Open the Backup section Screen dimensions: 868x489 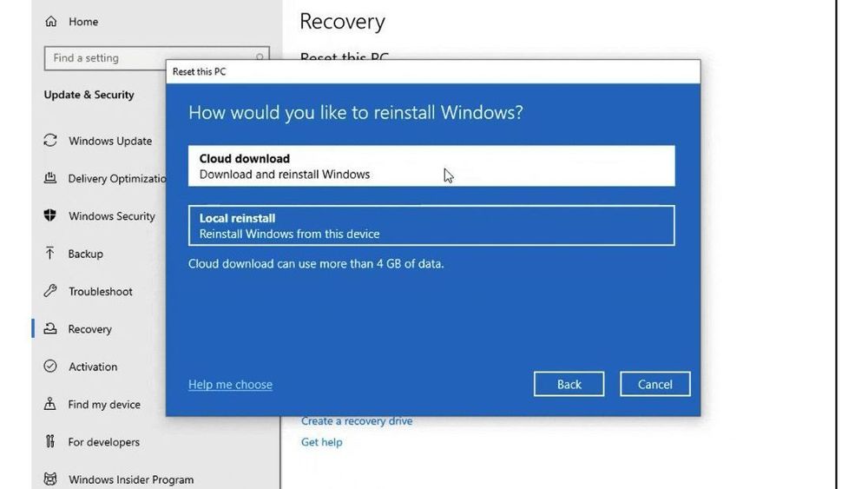pos(85,254)
